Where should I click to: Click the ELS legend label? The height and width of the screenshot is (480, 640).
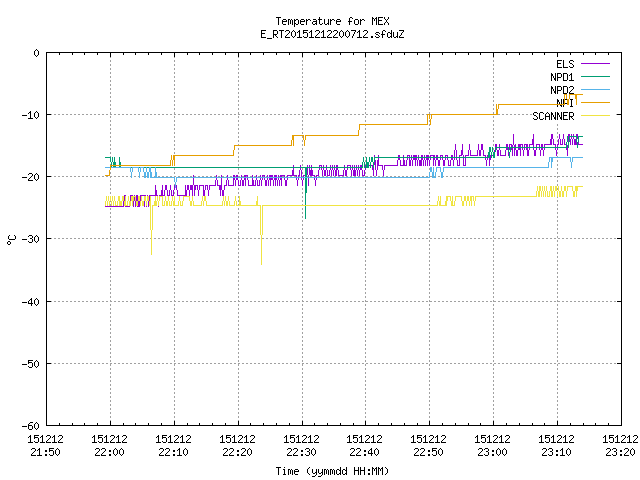pyautogui.click(x=565, y=64)
